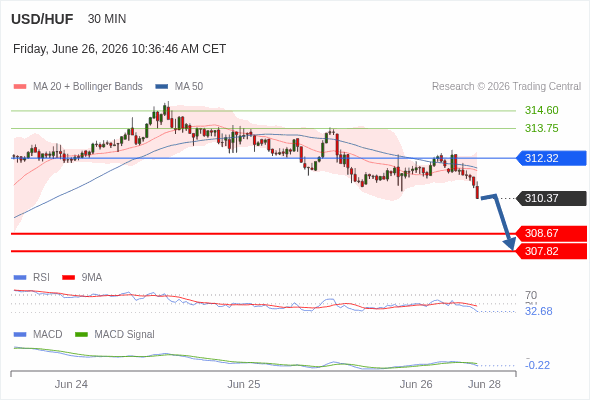
Task: Click the Jun 28 axis date
Action: pos(484,384)
